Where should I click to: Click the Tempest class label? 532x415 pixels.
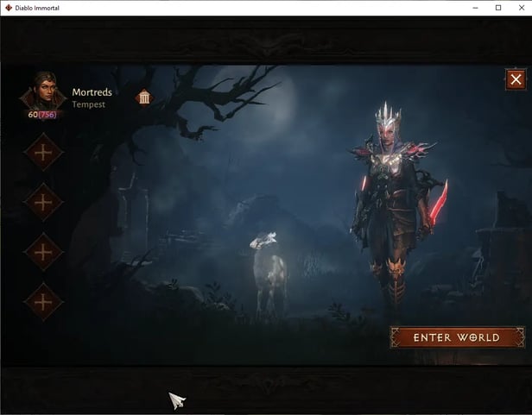tap(89, 105)
